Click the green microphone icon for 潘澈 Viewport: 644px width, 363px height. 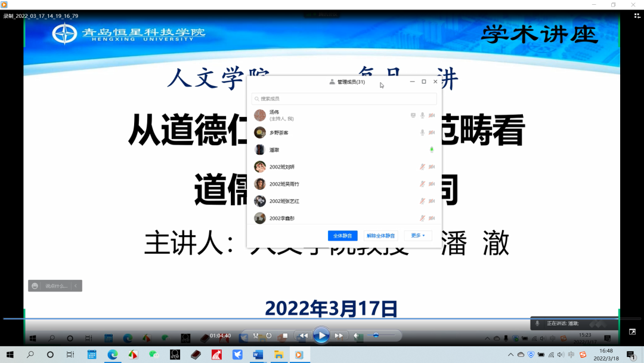click(x=432, y=150)
